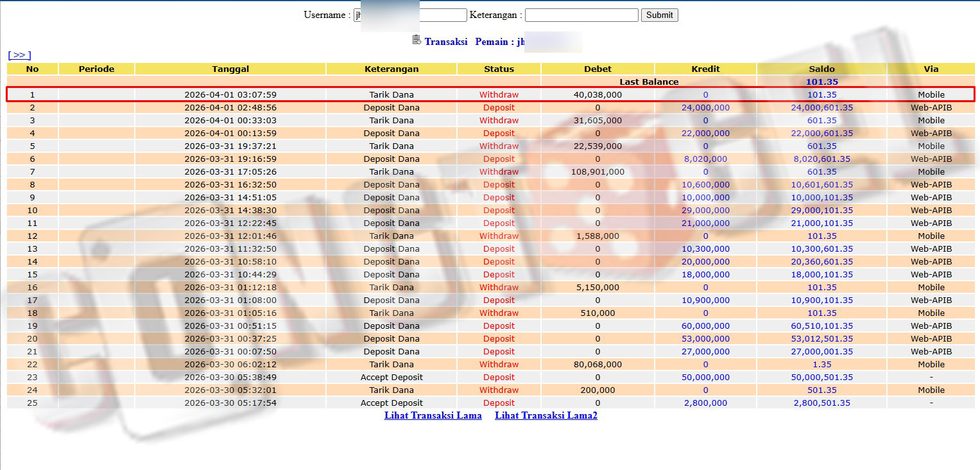Select debit amount 108,901,000

pyautogui.click(x=597, y=171)
